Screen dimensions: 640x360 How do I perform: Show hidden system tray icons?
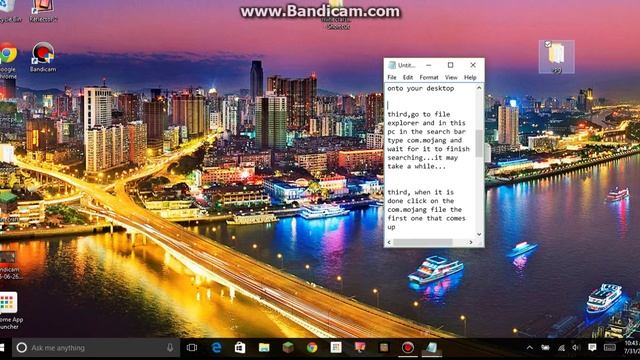tap(529, 348)
